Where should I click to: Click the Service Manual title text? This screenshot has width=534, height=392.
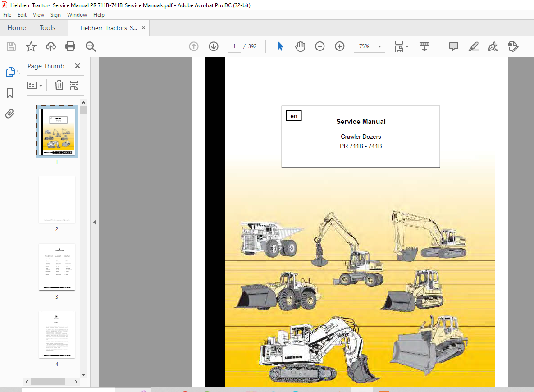click(361, 122)
